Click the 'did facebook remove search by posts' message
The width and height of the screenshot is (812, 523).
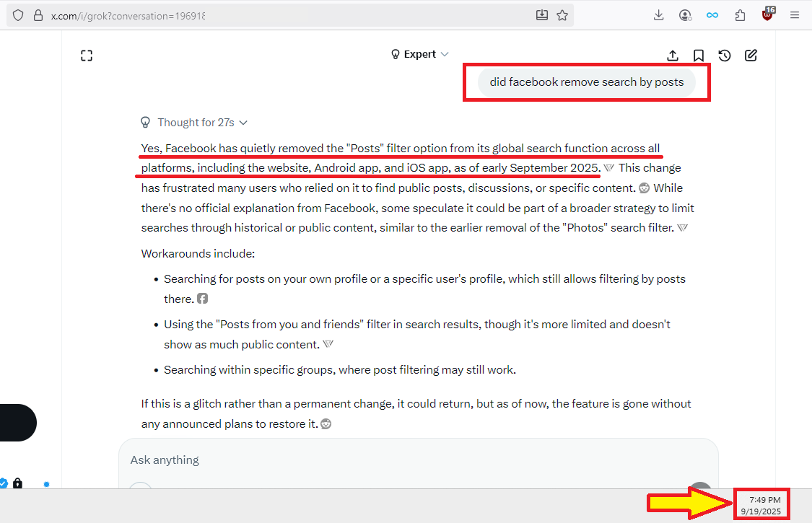tap(586, 82)
